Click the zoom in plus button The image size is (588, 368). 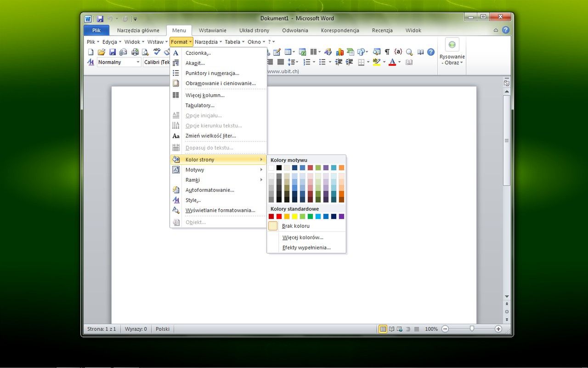coord(498,329)
